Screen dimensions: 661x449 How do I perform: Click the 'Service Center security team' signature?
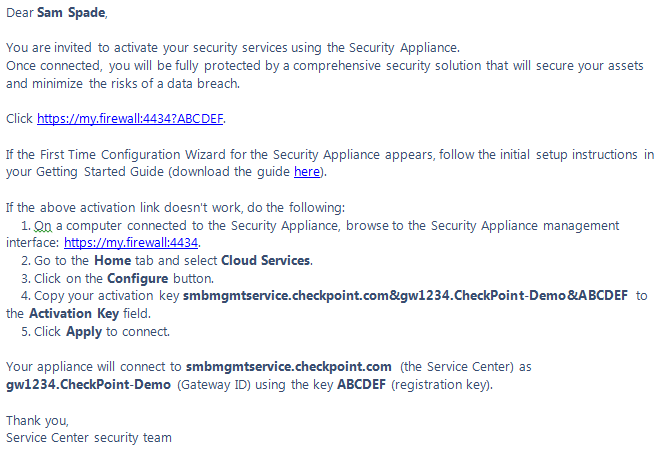(x=88, y=437)
